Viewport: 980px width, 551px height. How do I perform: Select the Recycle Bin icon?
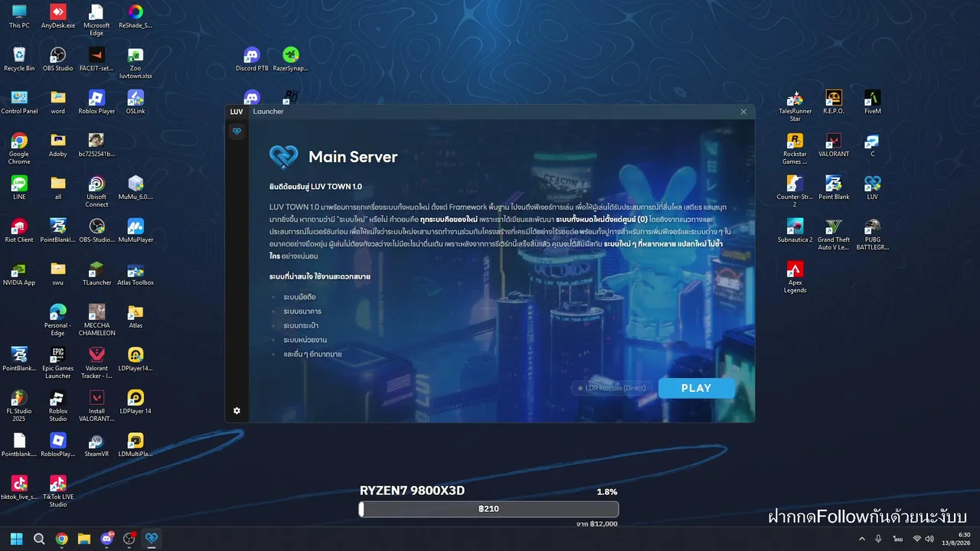pyautogui.click(x=19, y=59)
